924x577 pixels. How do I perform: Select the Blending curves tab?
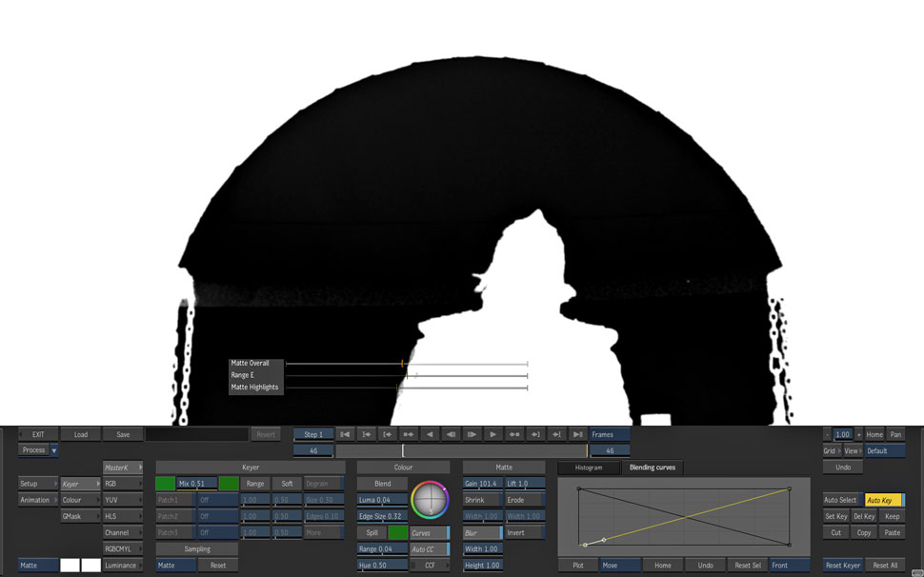652,468
